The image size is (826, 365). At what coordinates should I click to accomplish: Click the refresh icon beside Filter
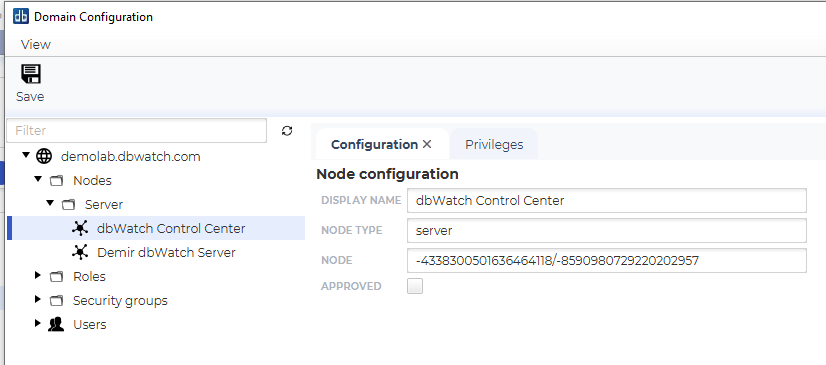coord(287,131)
